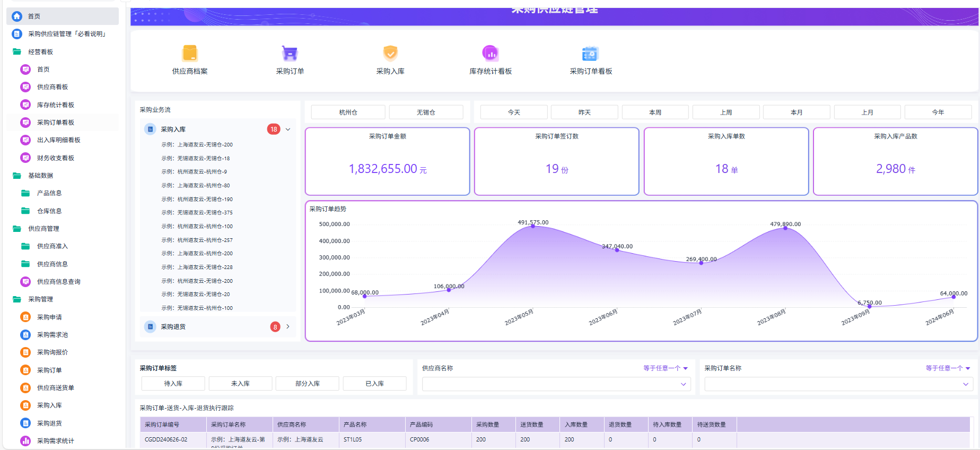
Task: Open the 库存统计看板 chart icon
Action: (x=491, y=53)
